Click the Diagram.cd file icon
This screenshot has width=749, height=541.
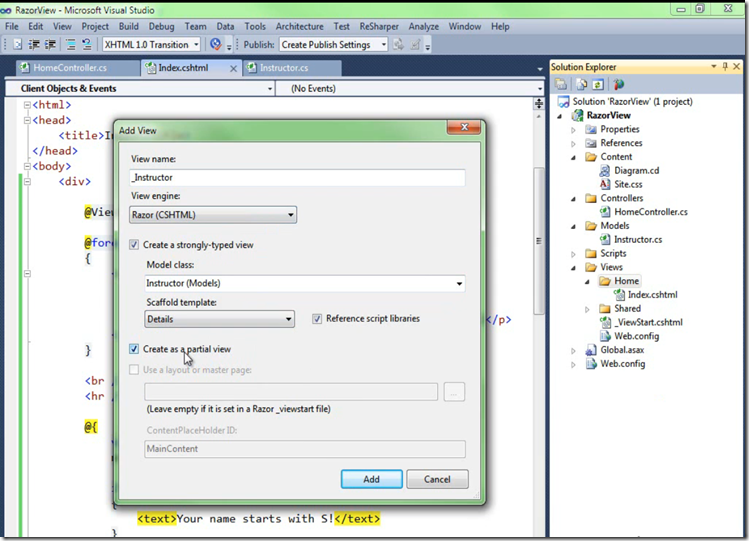[x=605, y=170]
